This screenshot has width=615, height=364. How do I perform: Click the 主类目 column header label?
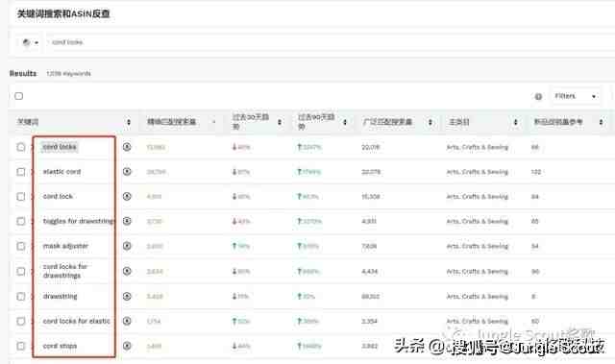point(459,122)
